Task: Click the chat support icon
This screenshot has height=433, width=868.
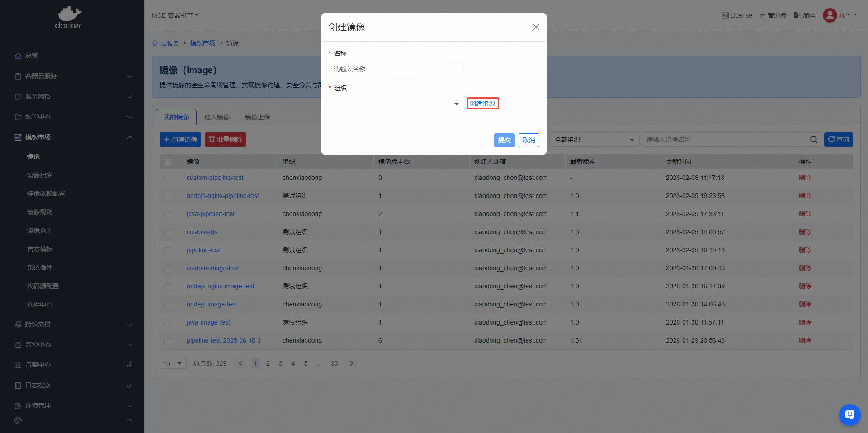Action: [849, 414]
